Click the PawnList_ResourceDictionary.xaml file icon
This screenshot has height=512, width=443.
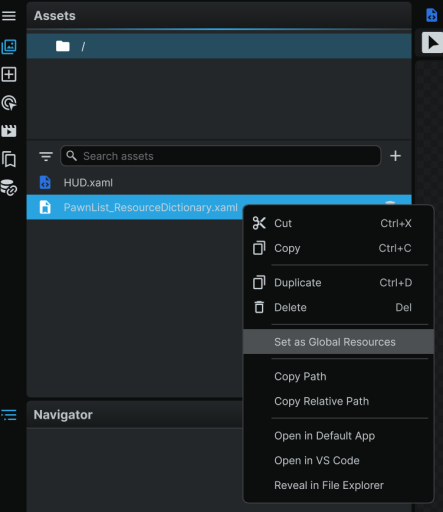pyautogui.click(x=45, y=207)
